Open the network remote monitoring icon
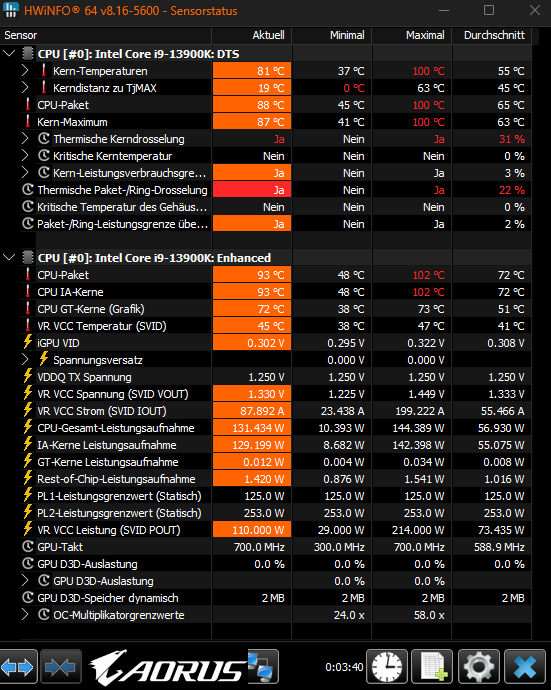Viewport: 551px width, 690px height. point(263,667)
